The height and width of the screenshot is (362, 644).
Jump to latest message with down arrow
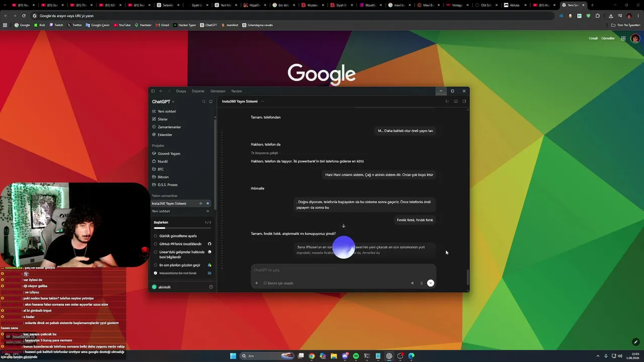point(344,226)
